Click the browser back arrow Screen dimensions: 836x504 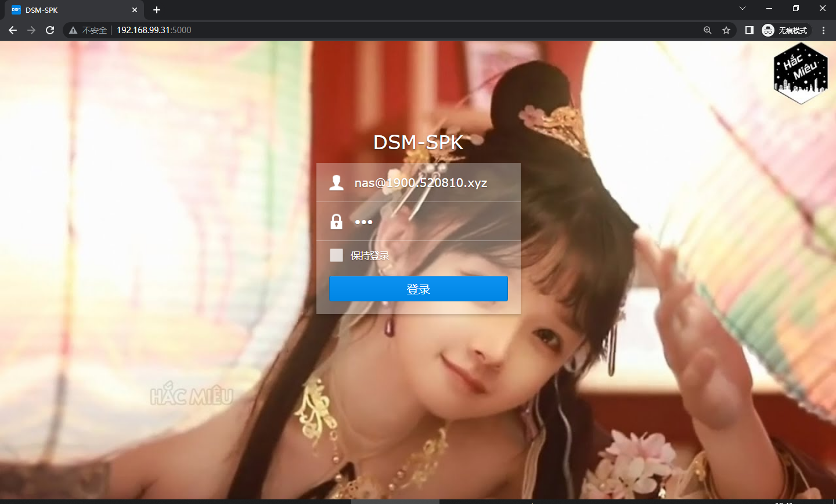(13, 30)
